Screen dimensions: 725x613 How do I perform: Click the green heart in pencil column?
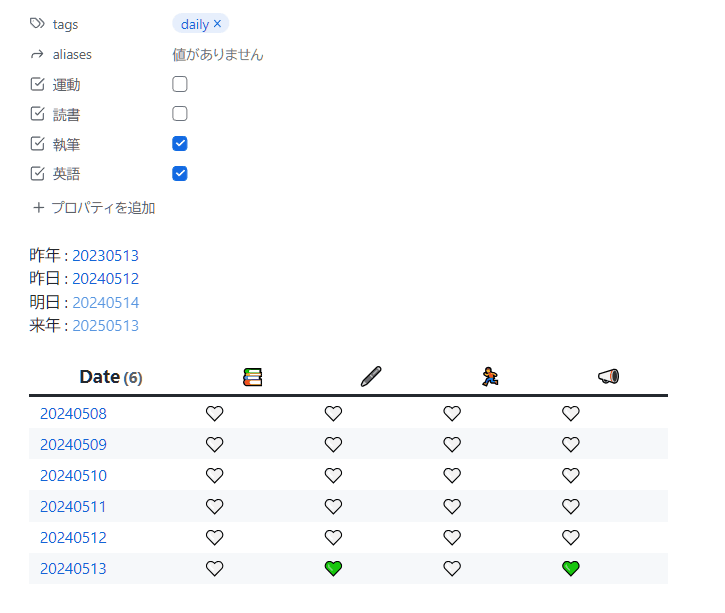[x=333, y=568]
